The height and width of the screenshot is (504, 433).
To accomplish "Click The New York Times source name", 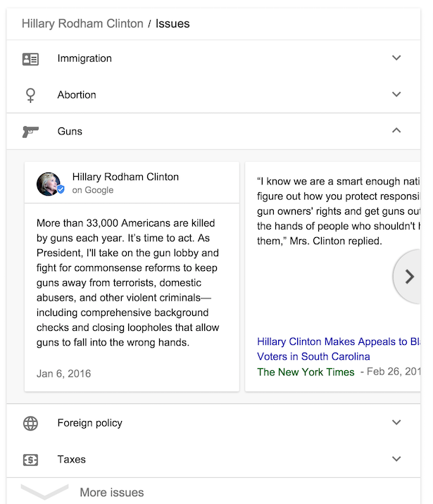I will click(x=306, y=372).
